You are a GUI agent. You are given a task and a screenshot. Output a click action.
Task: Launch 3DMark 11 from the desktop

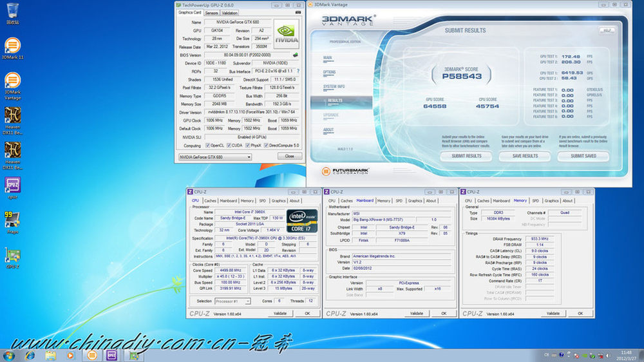click(x=13, y=48)
